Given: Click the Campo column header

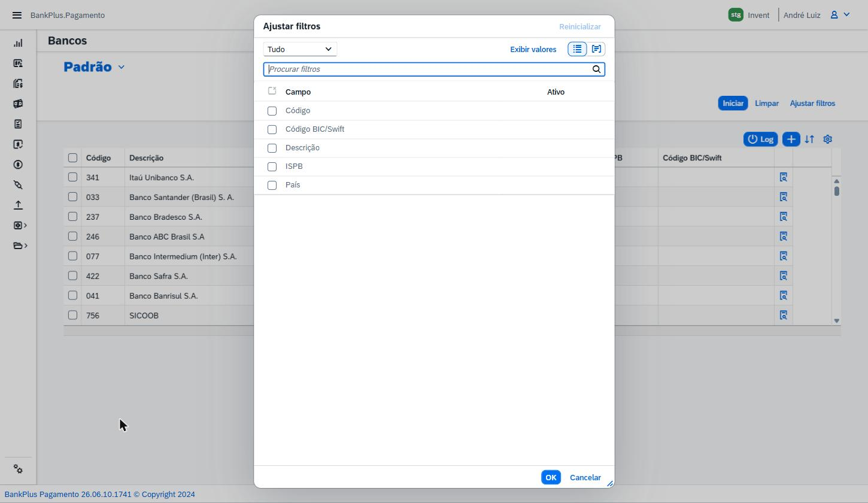Looking at the screenshot, I should tap(298, 92).
